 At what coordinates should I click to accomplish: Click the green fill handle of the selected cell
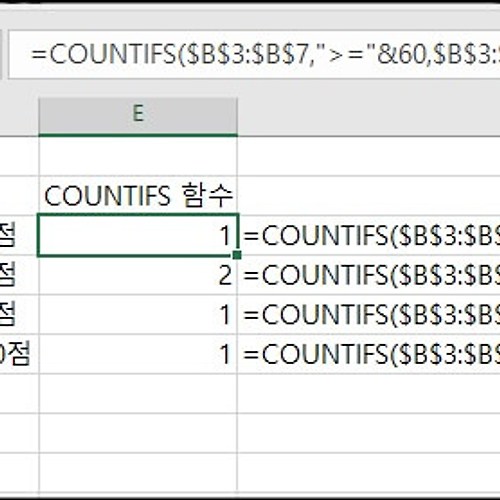coord(237,255)
